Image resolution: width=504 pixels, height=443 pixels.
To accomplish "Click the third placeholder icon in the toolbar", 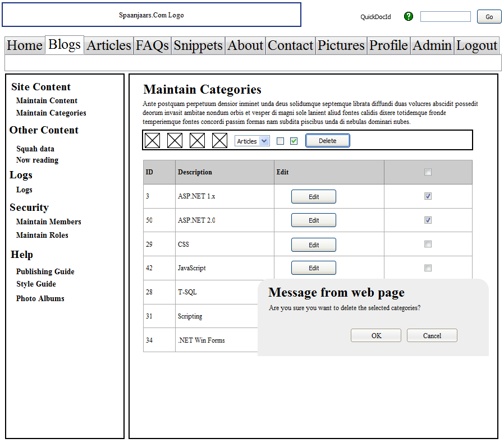I will click(x=197, y=141).
